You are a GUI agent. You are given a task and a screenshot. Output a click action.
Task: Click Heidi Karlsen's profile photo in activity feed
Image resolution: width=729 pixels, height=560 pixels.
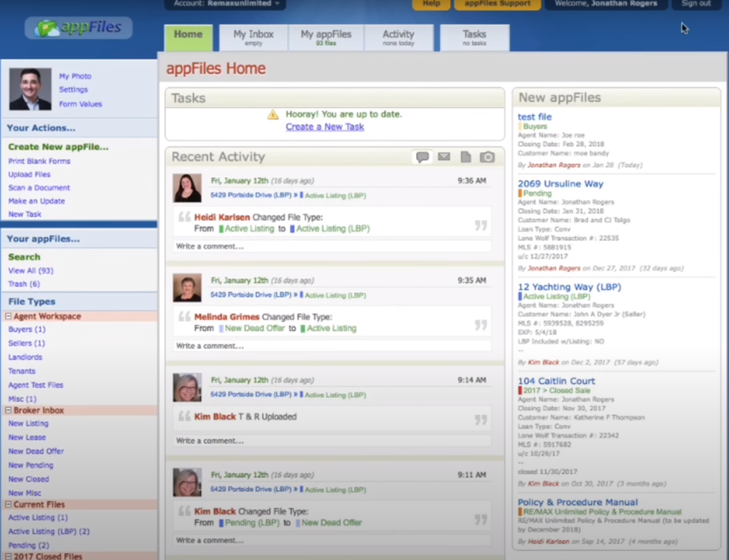tap(187, 188)
